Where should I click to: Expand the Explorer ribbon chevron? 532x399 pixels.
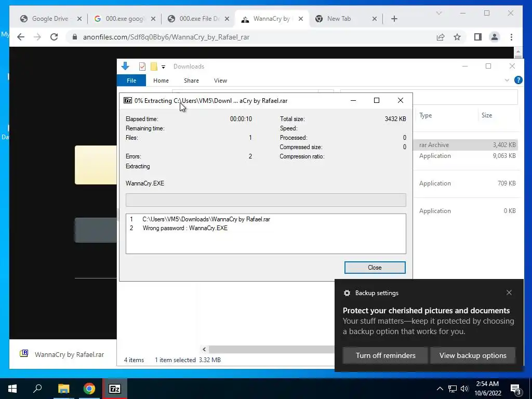coord(507,81)
